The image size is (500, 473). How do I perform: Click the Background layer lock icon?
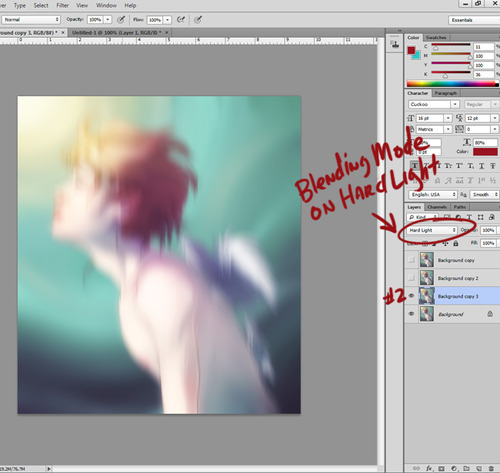(x=490, y=314)
